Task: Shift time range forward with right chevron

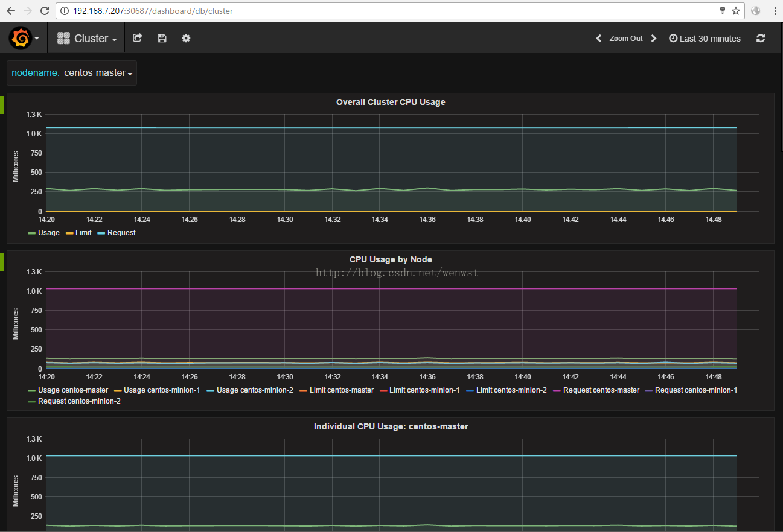Action: [x=653, y=38]
